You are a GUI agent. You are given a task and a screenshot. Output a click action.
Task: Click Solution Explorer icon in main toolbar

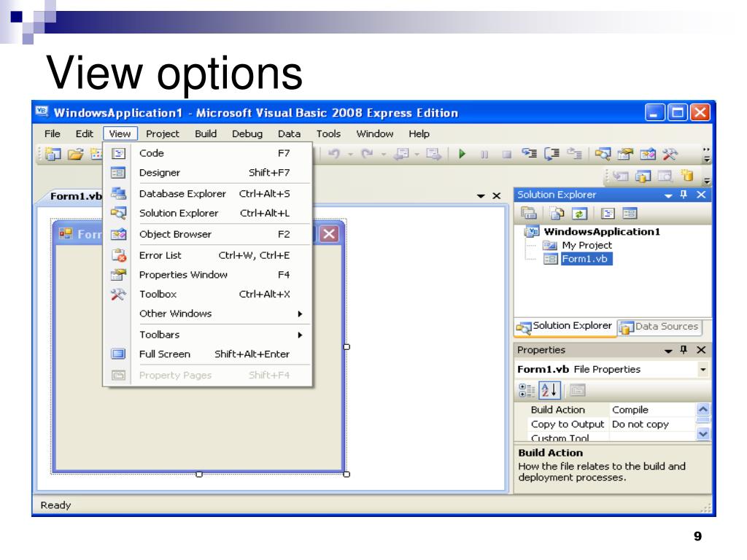click(x=603, y=154)
